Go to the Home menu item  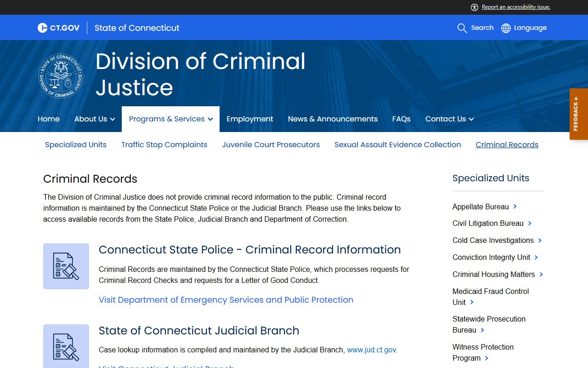click(49, 119)
